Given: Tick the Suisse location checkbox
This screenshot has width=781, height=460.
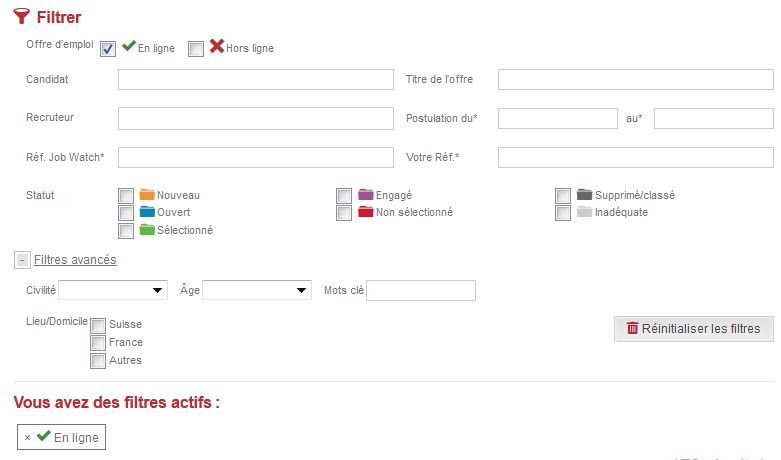Looking at the screenshot, I should click(x=98, y=326).
